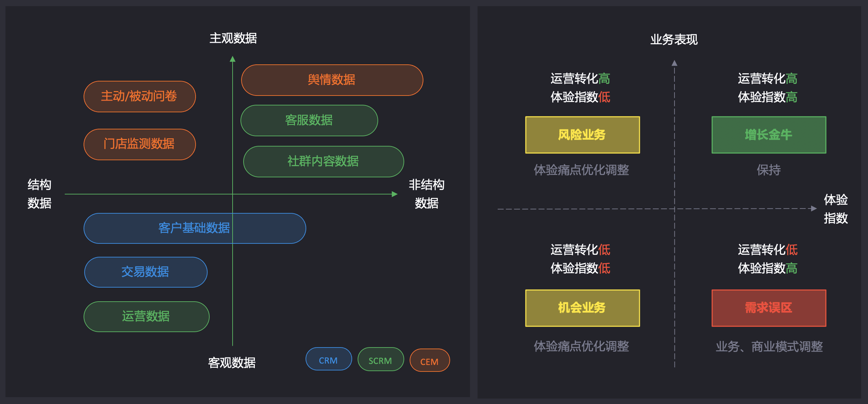Viewport: 868px width, 404px height.
Task: Select the 风险业务 quadrant box
Action: [x=582, y=135]
